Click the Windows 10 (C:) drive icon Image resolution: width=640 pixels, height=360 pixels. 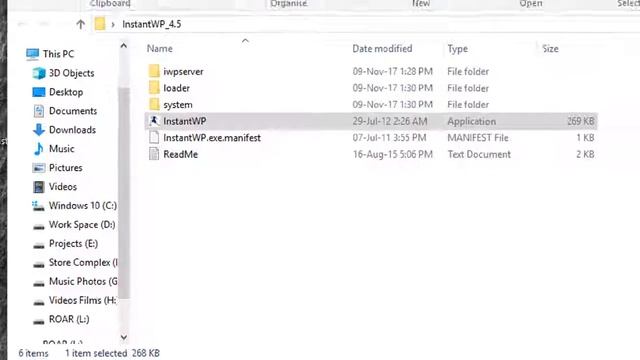[x=38, y=206]
